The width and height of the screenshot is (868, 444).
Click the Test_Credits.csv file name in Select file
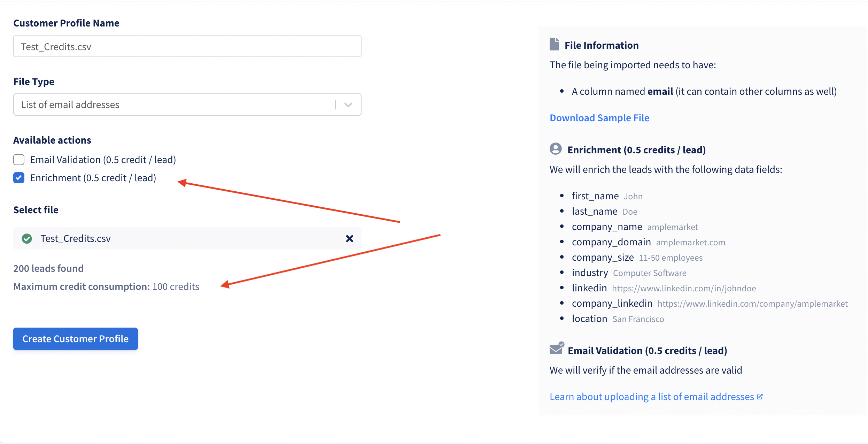pos(76,238)
